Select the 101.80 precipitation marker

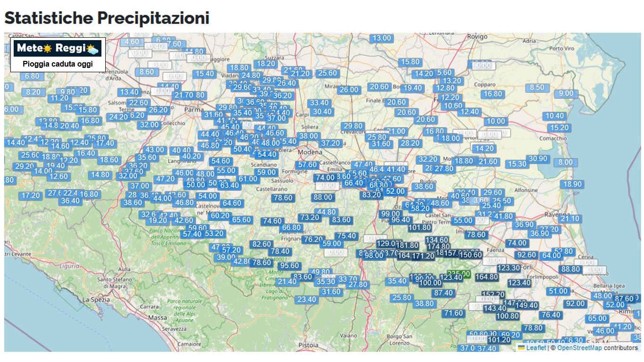click(419, 227)
